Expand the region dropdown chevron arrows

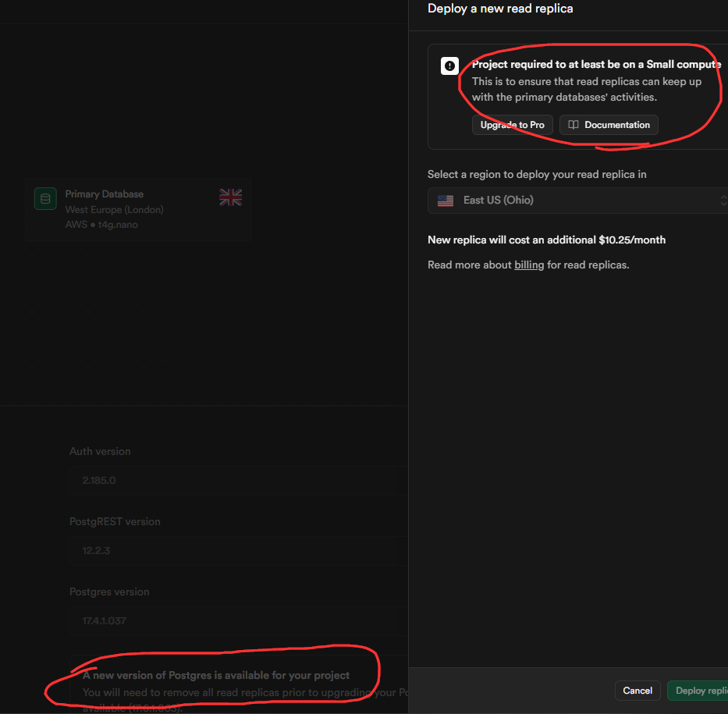click(723, 201)
